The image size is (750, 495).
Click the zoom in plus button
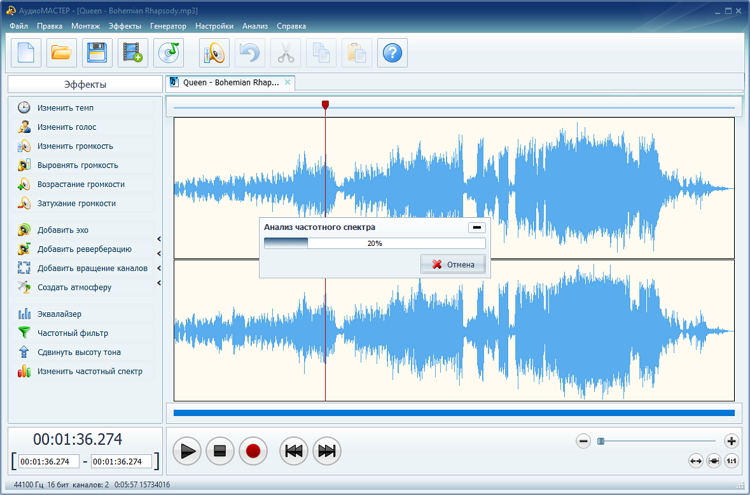(731, 441)
